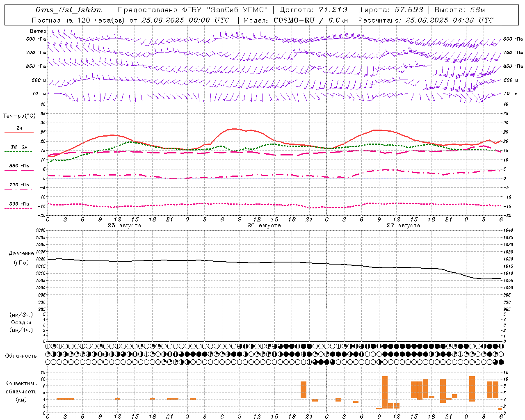Click the (мм/1ч.) precipitation unit label

point(21,330)
